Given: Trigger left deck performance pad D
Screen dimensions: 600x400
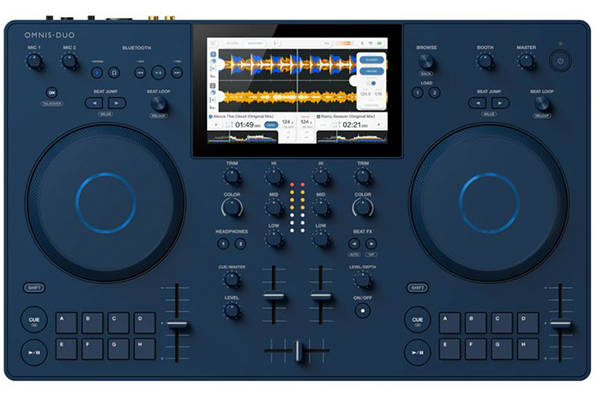Looking at the screenshot, I should pos(145,323).
